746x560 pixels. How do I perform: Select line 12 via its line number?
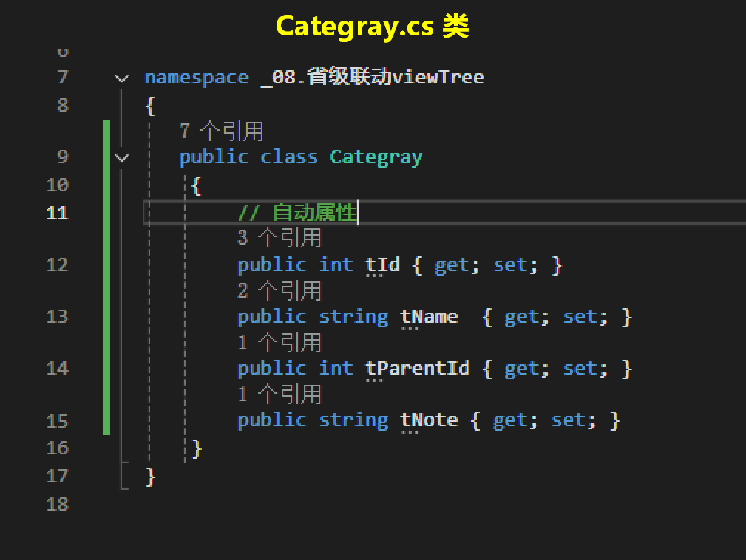pos(57,264)
